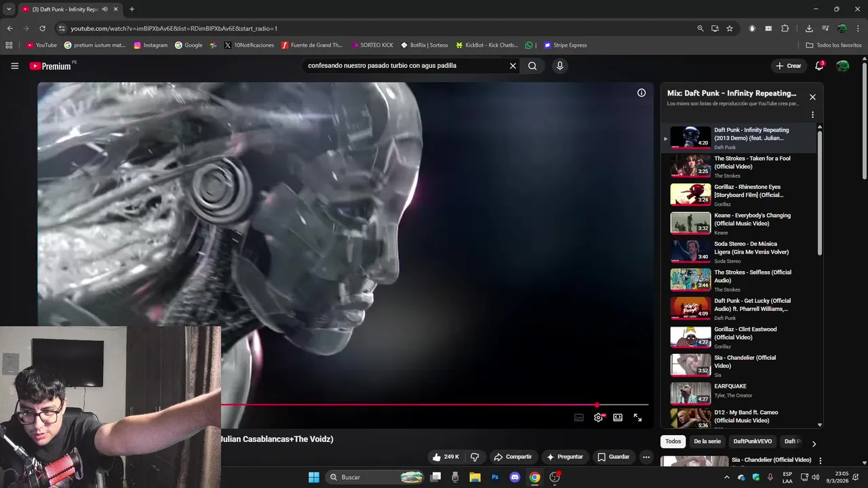Show more filter chips with the arrow
The height and width of the screenshot is (488, 868).
click(x=814, y=444)
